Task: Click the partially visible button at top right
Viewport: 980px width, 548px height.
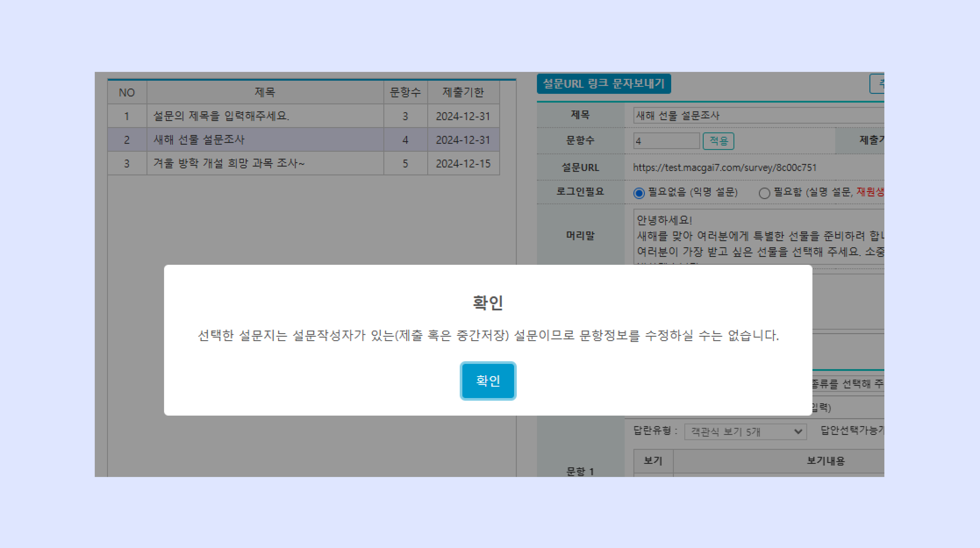Action: pos(877,84)
